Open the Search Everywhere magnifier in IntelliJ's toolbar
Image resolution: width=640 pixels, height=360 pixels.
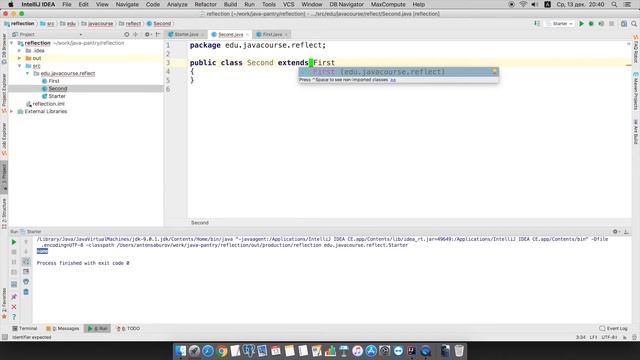pos(634,24)
